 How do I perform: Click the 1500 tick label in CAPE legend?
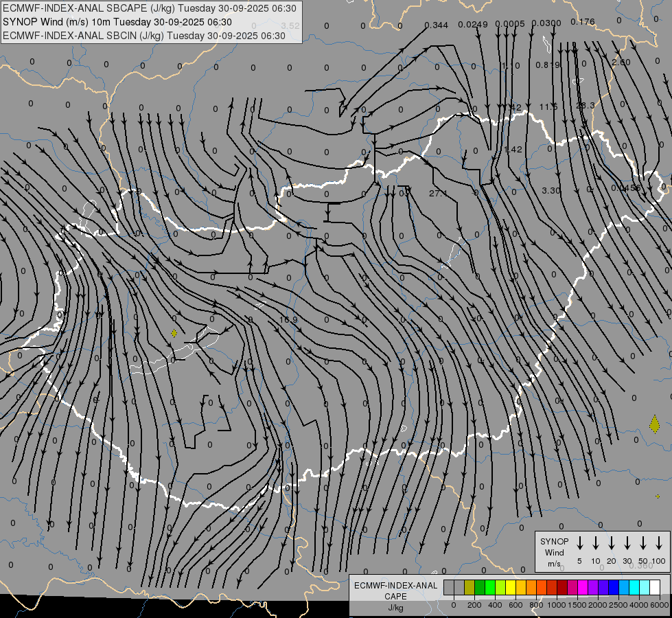pyautogui.click(x=577, y=605)
